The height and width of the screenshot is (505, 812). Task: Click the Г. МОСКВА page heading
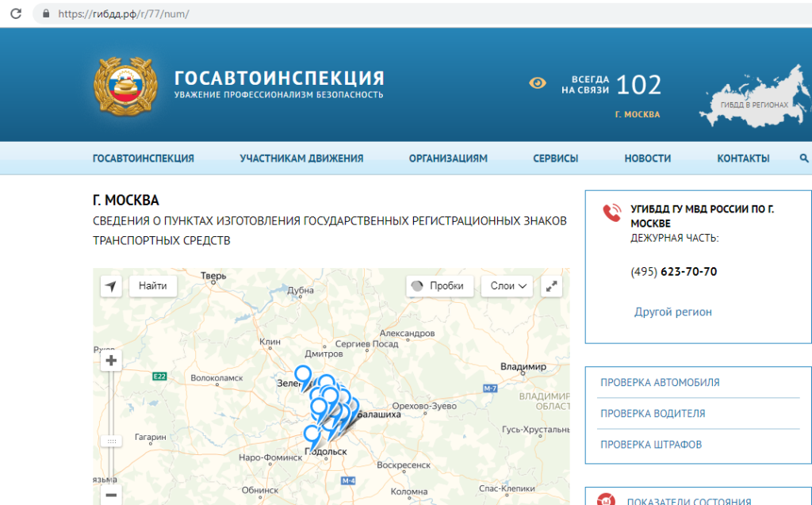click(x=126, y=200)
